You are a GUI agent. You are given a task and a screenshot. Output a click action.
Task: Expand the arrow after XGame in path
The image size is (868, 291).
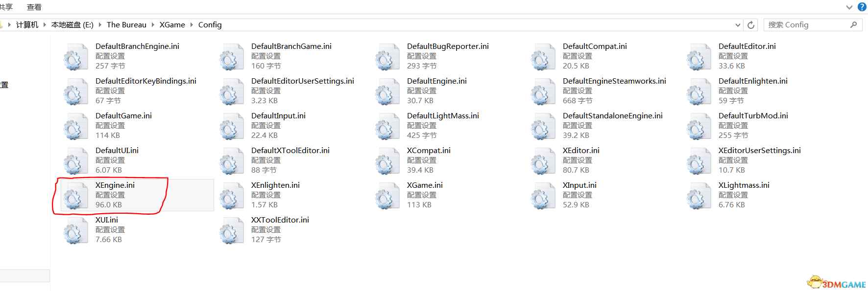[x=192, y=24]
